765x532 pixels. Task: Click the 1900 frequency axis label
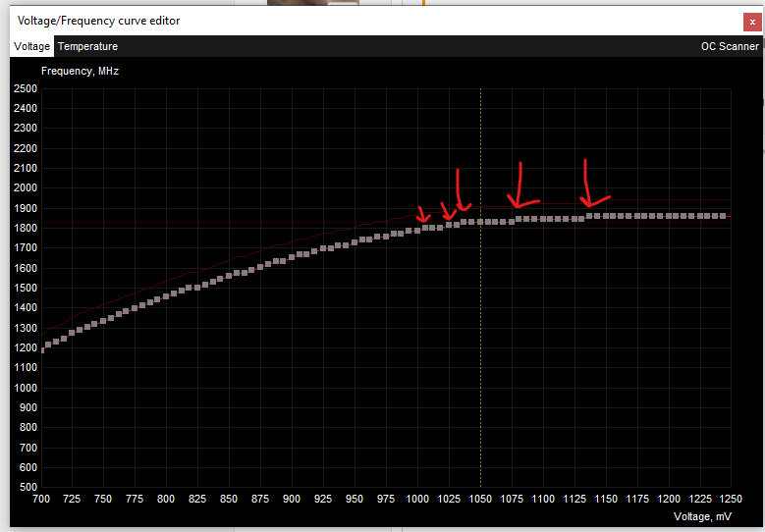coord(26,208)
